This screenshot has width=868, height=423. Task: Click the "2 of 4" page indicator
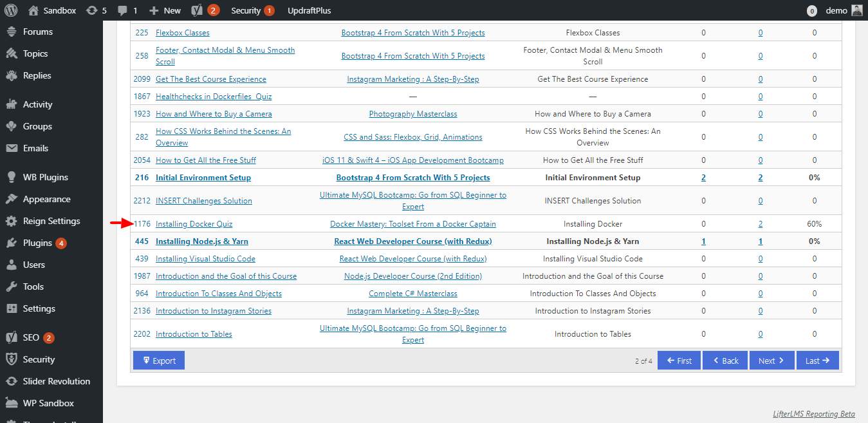643,361
